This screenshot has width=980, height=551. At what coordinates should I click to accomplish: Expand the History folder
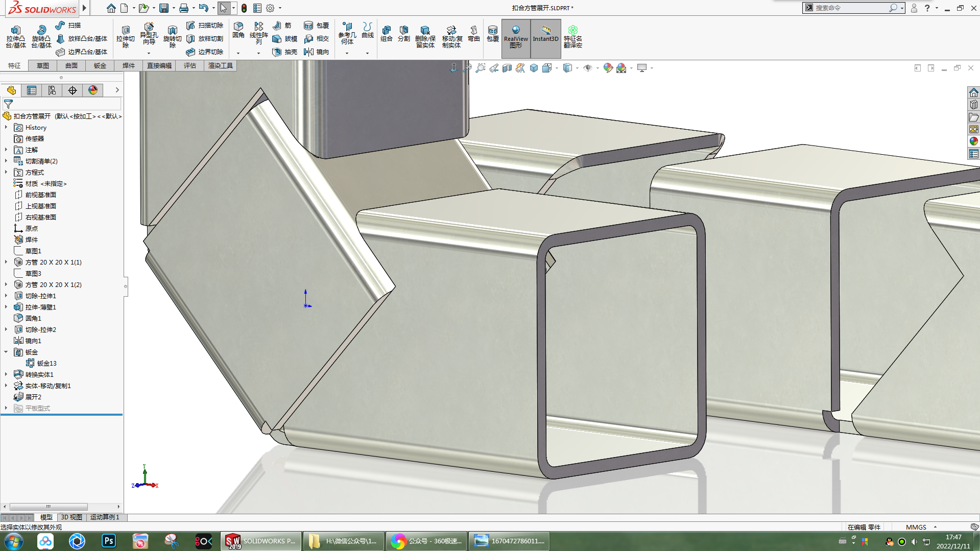(x=6, y=127)
